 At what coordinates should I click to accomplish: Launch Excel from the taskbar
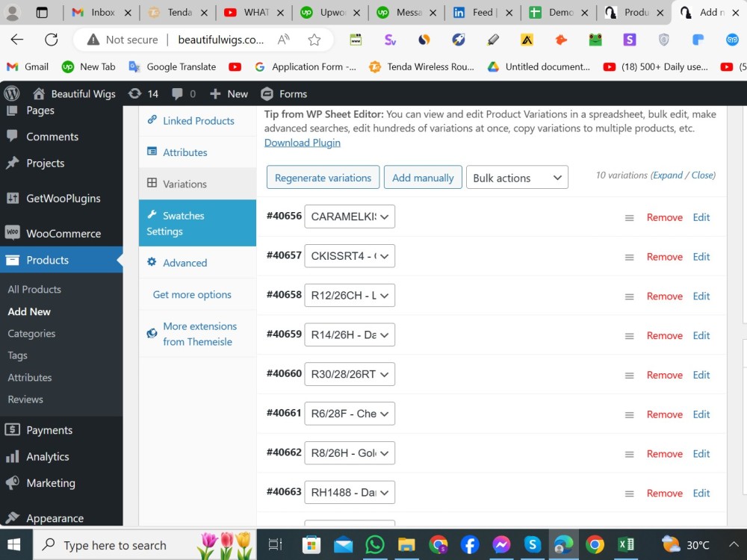click(626, 544)
